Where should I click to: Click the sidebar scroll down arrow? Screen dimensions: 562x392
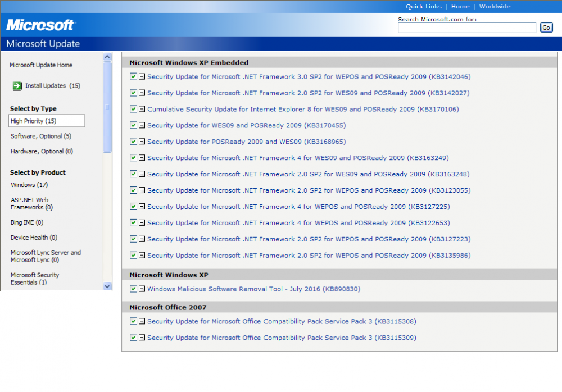pos(107,286)
